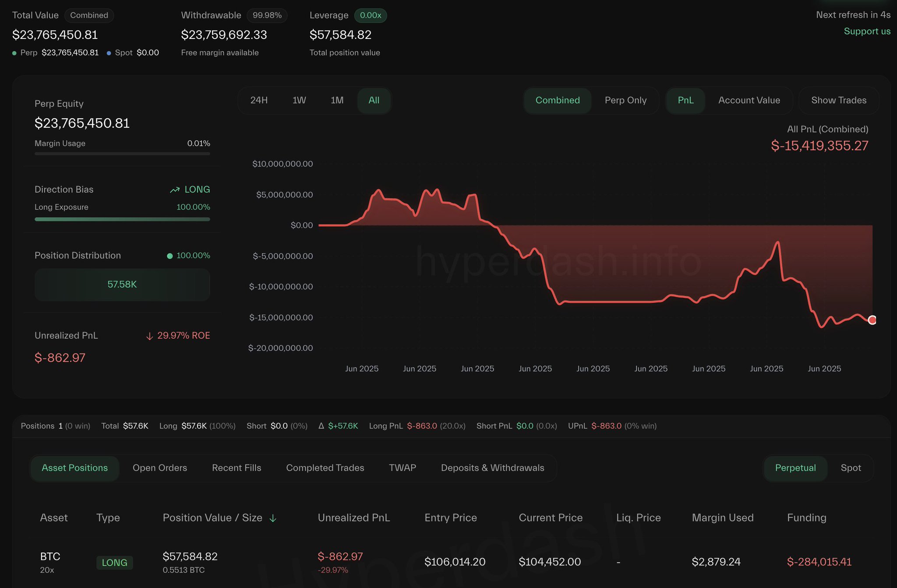Click the Position Value sort arrow

tap(273, 518)
